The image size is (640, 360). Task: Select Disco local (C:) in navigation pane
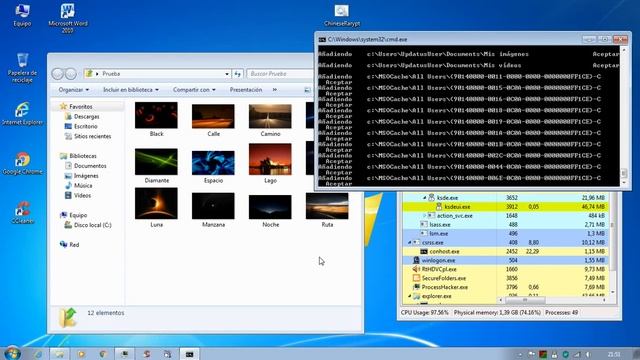pyautogui.click(x=93, y=225)
